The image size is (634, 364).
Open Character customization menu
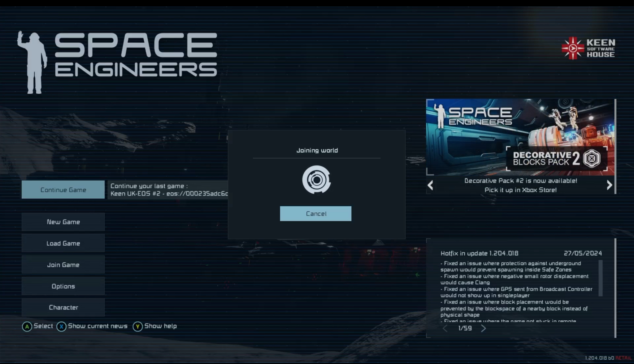[63, 307]
